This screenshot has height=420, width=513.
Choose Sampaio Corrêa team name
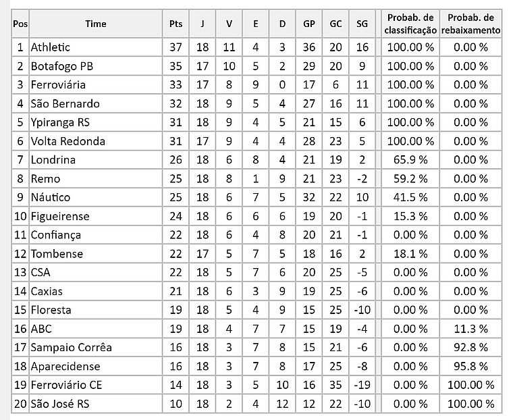pos(71,347)
